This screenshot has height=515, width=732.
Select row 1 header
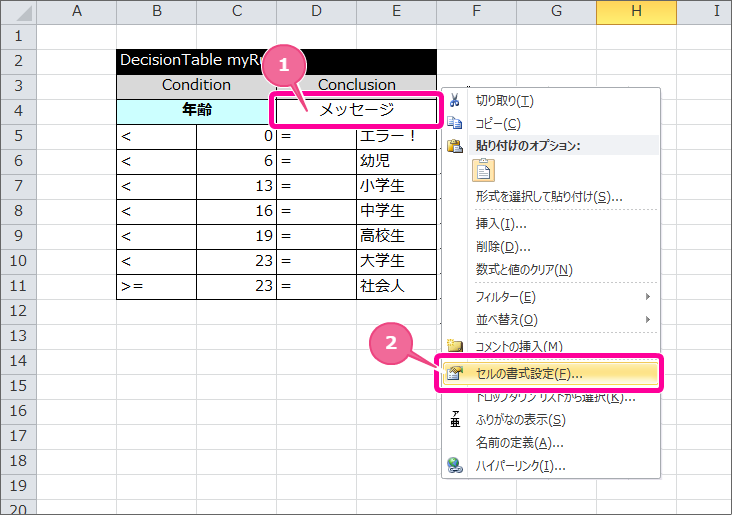[18, 36]
